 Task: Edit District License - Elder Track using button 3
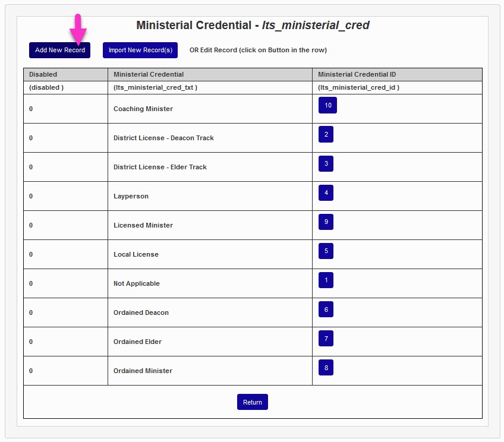click(326, 163)
